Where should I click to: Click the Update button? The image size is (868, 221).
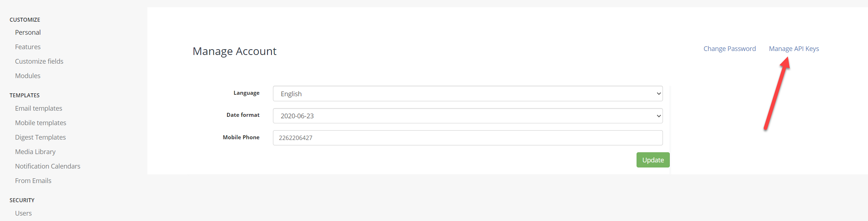tap(653, 160)
